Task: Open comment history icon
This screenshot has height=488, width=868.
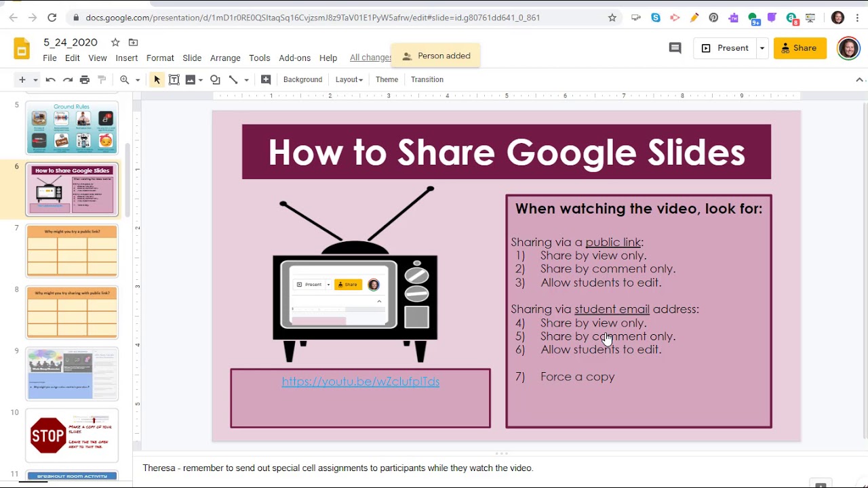Action: [x=675, y=48]
